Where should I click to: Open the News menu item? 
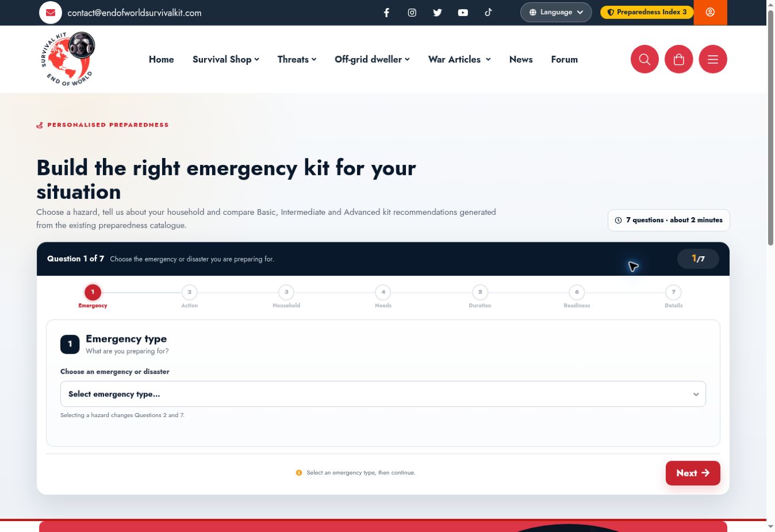tap(521, 59)
